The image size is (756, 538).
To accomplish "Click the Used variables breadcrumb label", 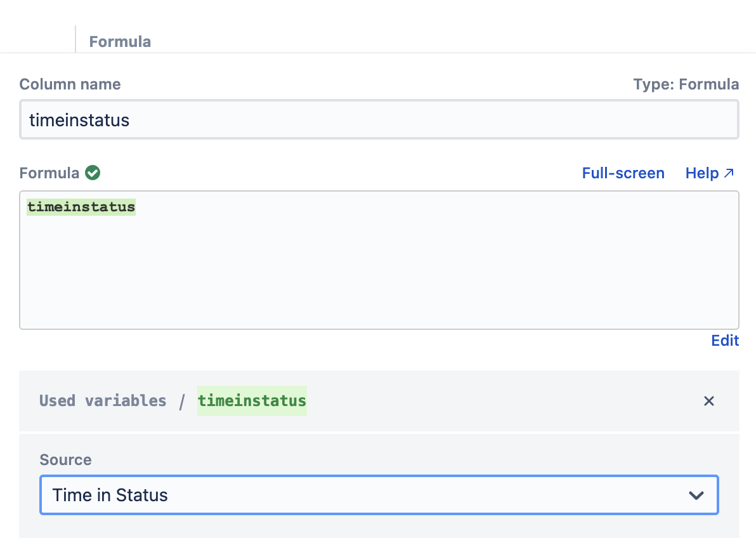I will 103,400.
